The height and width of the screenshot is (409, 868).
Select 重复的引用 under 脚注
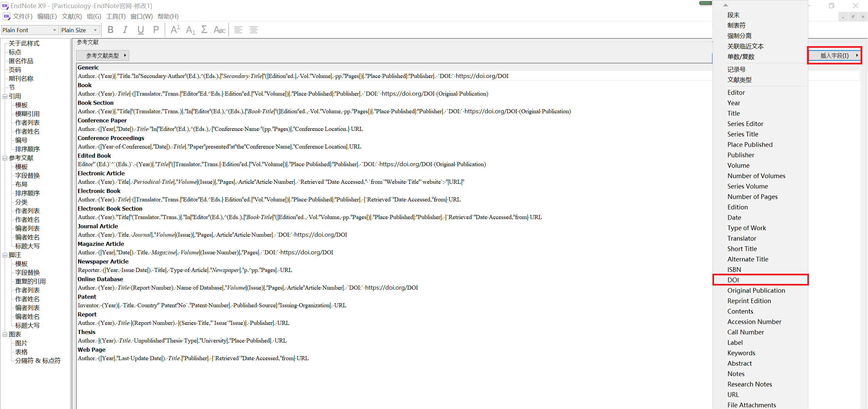31,281
